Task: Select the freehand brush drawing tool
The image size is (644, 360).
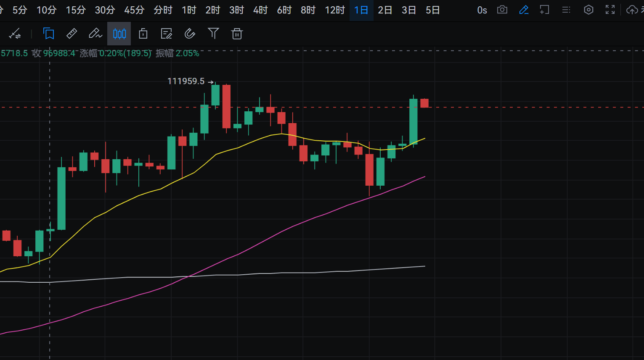Action: click(x=95, y=34)
